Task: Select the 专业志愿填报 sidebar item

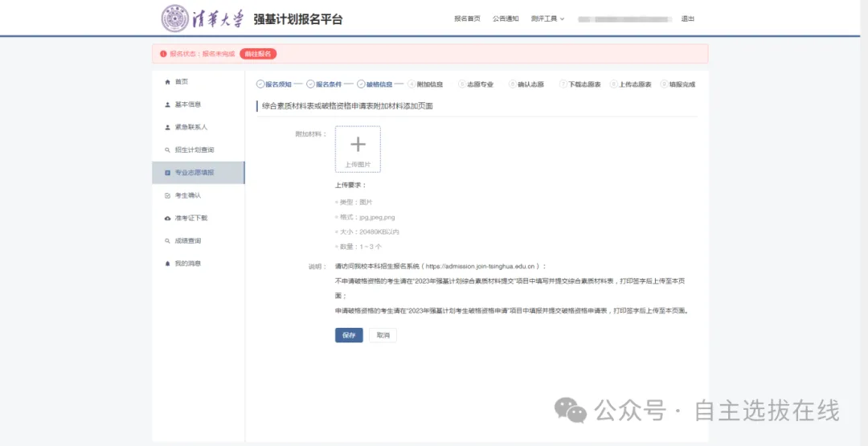Action: point(194,173)
